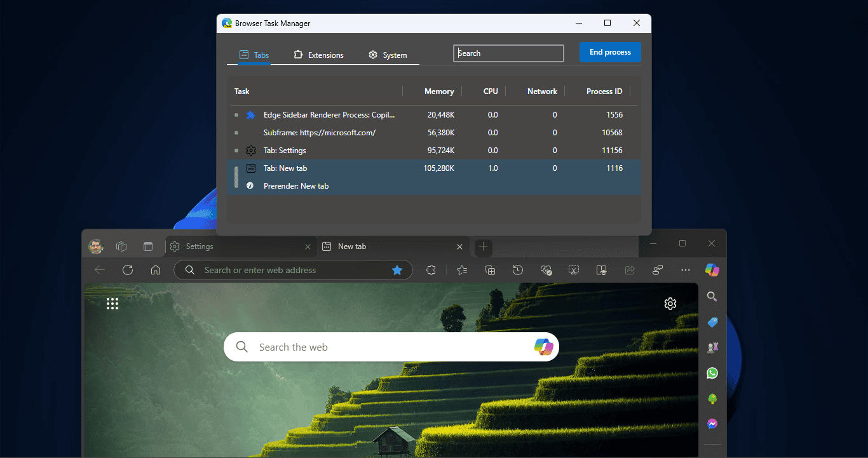Viewport: 868px width, 458px height.
Task: Open chess Games icon in Edge sidebar
Action: coord(712,347)
